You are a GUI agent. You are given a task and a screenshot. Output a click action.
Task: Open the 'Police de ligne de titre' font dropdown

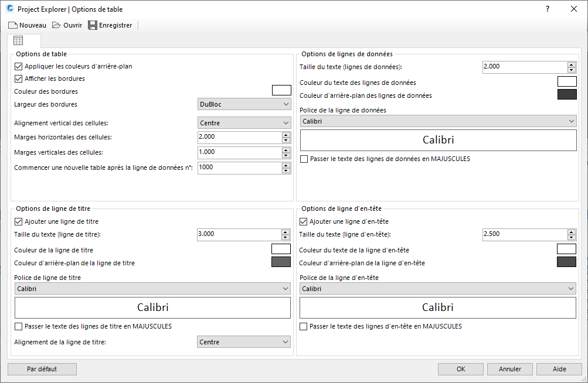pos(152,289)
